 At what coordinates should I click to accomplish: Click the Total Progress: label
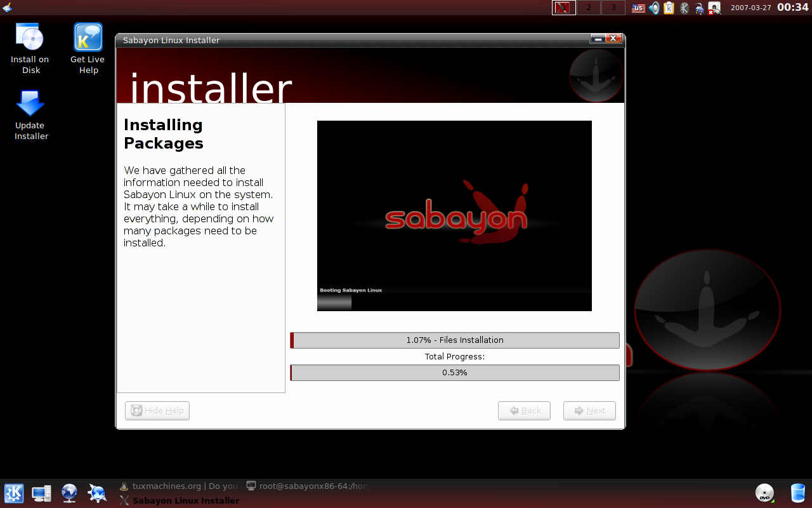coord(455,357)
